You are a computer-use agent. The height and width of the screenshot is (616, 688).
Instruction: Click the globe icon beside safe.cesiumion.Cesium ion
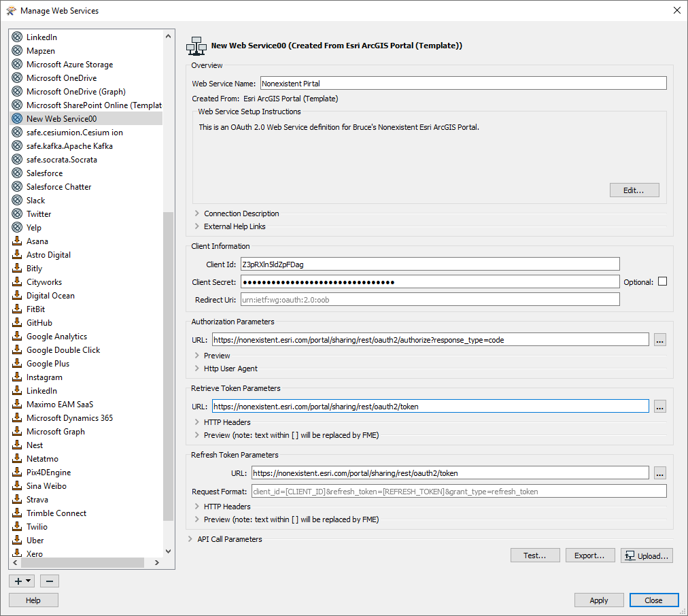click(x=17, y=132)
